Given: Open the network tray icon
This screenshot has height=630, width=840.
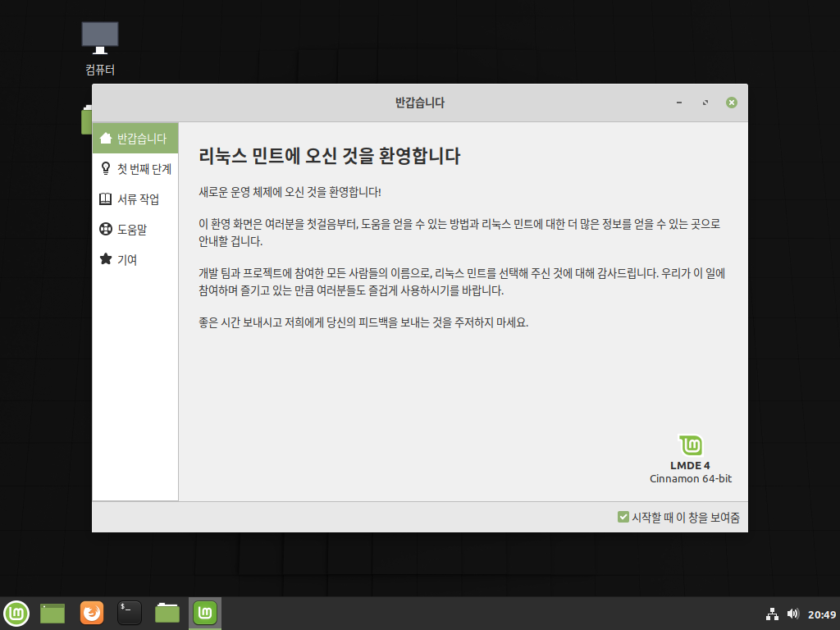Looking at the screenshot, I should point(772,614).
